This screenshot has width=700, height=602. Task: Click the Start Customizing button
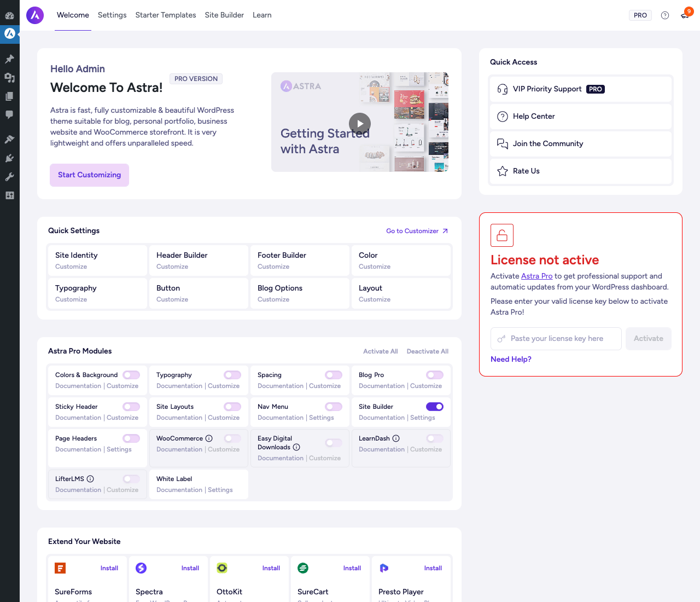pos(90,175)
